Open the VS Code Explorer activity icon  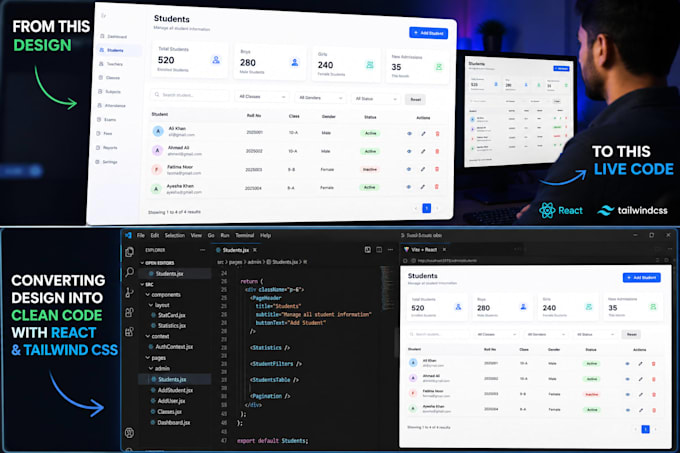(x=129, y=252)
